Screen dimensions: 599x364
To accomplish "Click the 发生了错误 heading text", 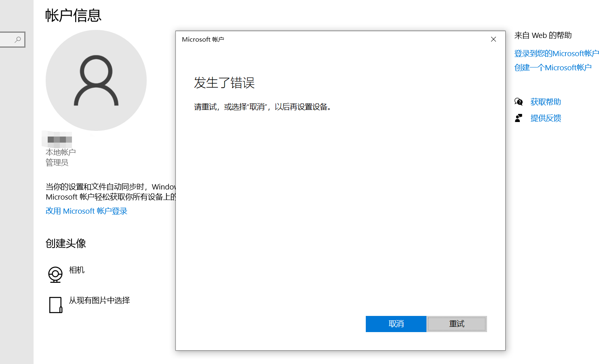I will click(224, 83).
